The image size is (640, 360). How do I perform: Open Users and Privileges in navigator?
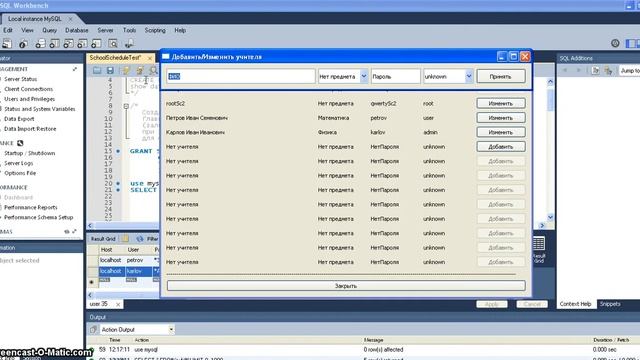[29, 99]
